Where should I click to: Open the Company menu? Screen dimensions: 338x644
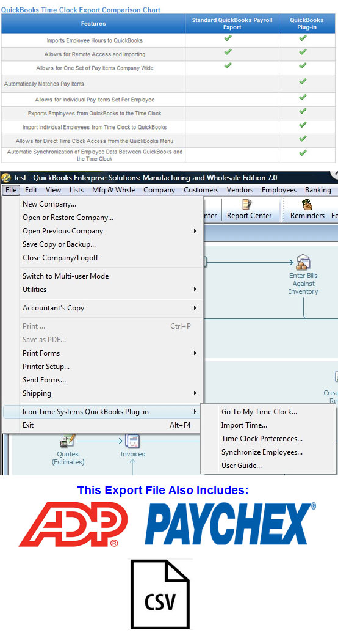tap(159, 190)
